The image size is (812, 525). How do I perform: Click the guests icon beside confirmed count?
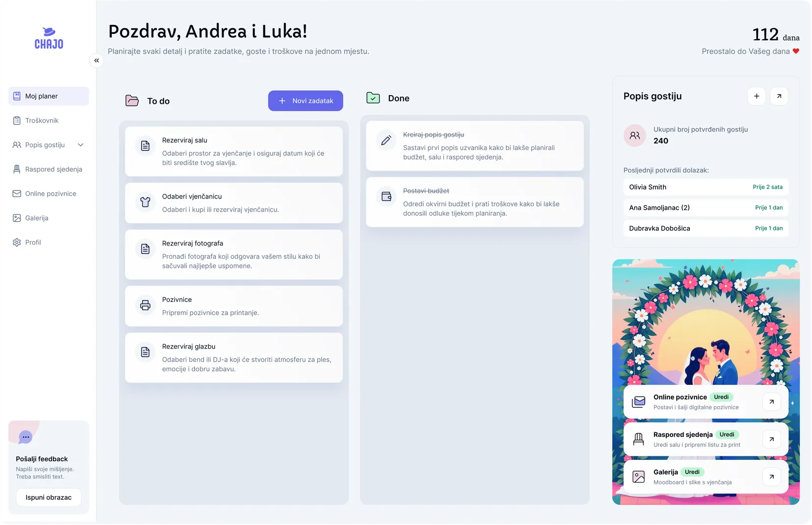click(635, 135)
